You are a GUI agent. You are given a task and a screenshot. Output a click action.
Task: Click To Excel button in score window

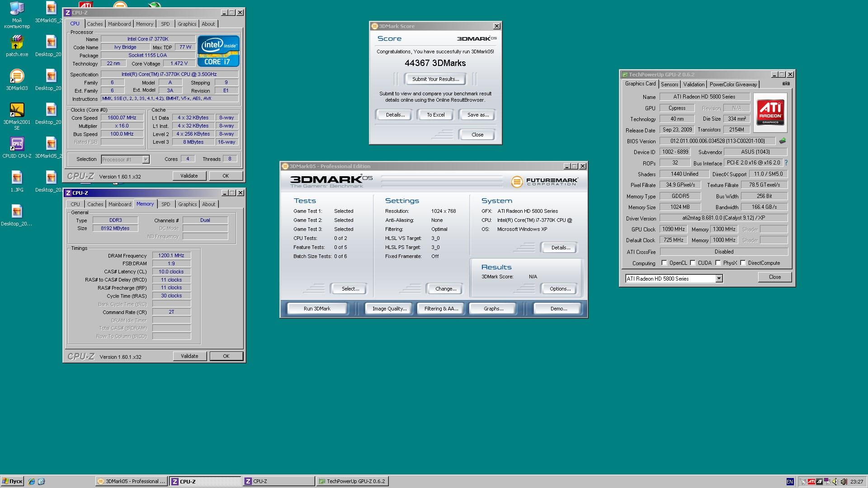pos(435,115)
